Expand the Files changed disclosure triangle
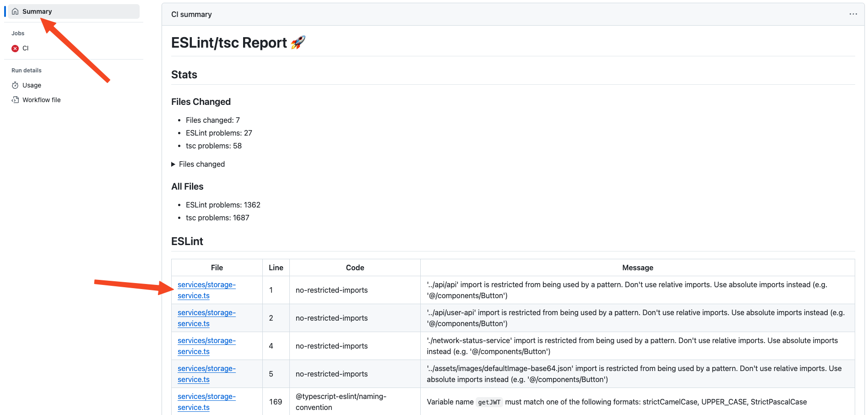 (x=174, y=164)
